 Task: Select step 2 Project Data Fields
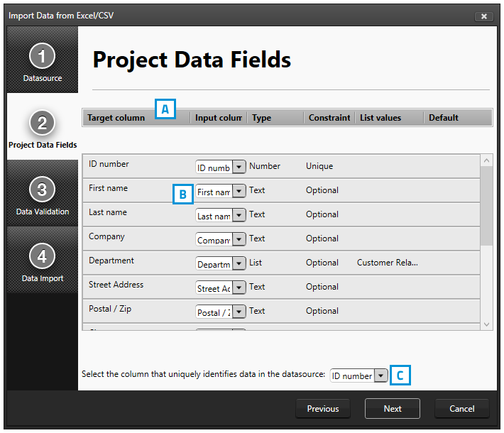tap(42, 128)
